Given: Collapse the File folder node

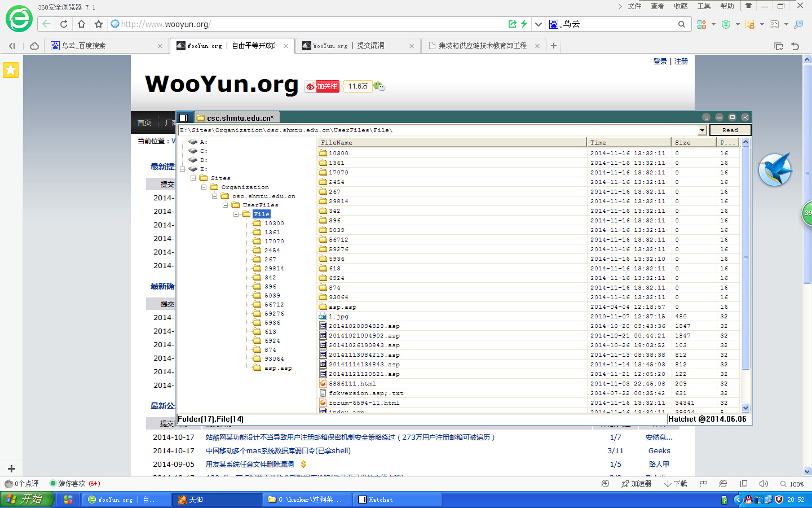Looking at the screenshot, I should point(236,214).
